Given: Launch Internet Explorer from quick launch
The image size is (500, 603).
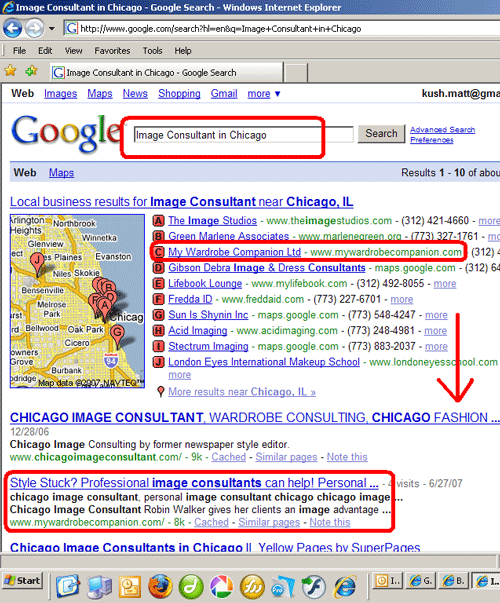Looking at the screenshot, I should click(345, 586).
